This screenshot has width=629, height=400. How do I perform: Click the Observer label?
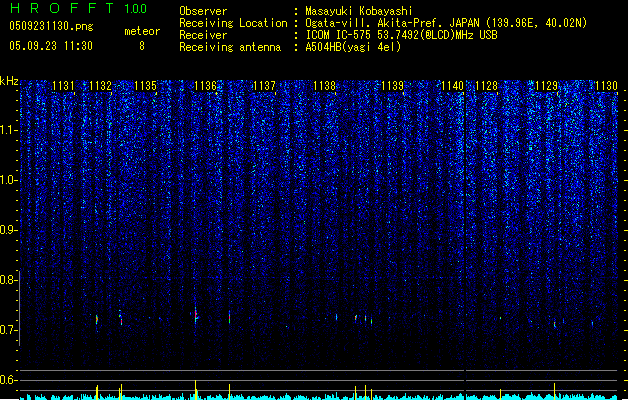203,11
